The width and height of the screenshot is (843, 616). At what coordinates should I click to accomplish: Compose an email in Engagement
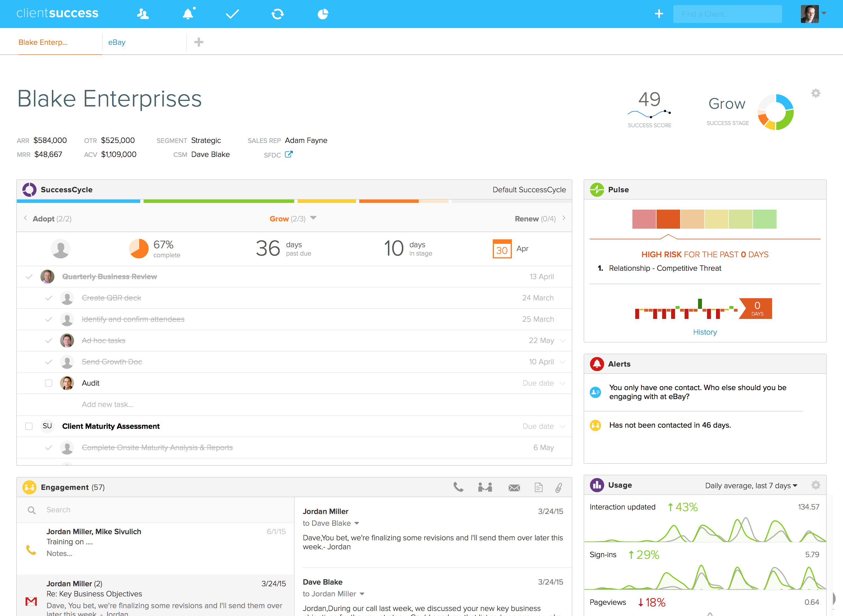pos(514,488)
